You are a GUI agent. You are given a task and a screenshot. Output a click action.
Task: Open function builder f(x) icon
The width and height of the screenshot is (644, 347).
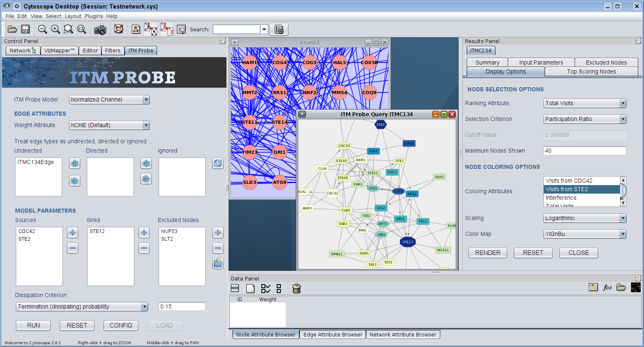pos(607,287)
